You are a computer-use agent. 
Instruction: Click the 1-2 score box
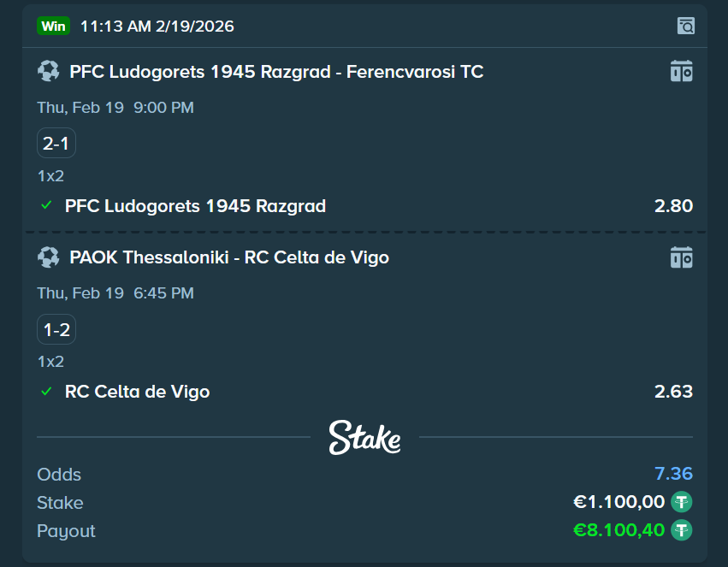click(56, 329)
